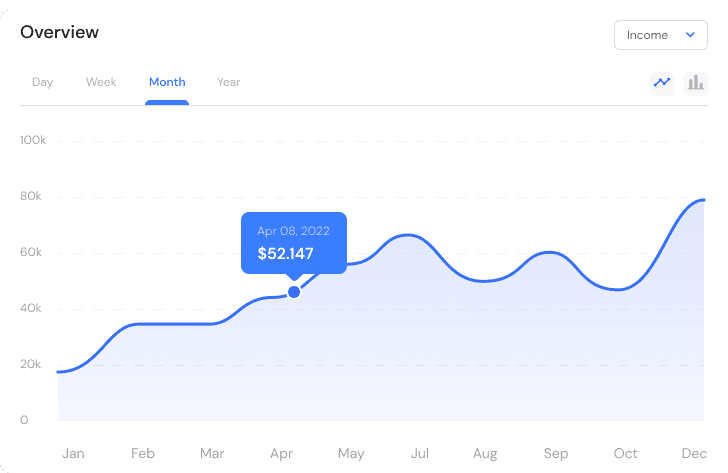This screenshot has width=728, height=473.
Task: Click the Apr 08, 2022 date text
Action: (x=293, y=231)
